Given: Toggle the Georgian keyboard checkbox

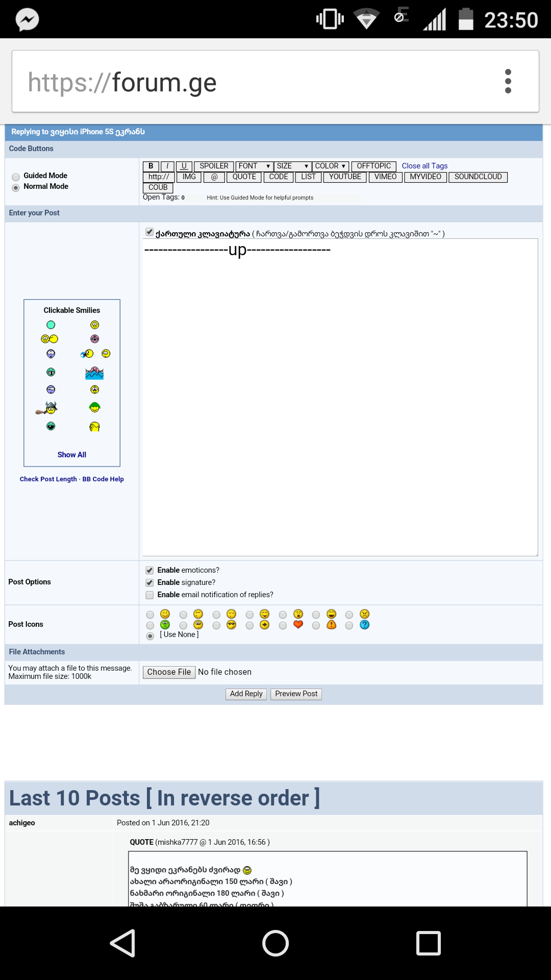Looking at the screenshot, I should (149, 232).
